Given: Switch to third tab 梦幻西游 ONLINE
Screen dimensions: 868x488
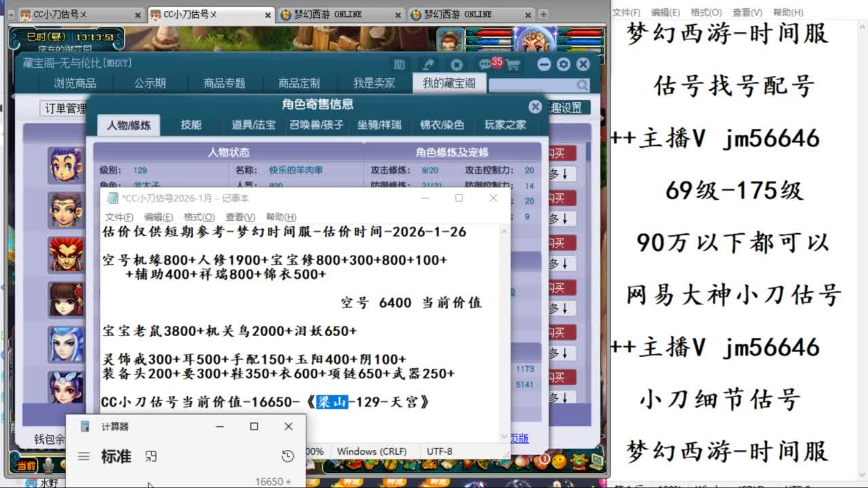Looking at the screenshot, I should (x=339, y=14).
